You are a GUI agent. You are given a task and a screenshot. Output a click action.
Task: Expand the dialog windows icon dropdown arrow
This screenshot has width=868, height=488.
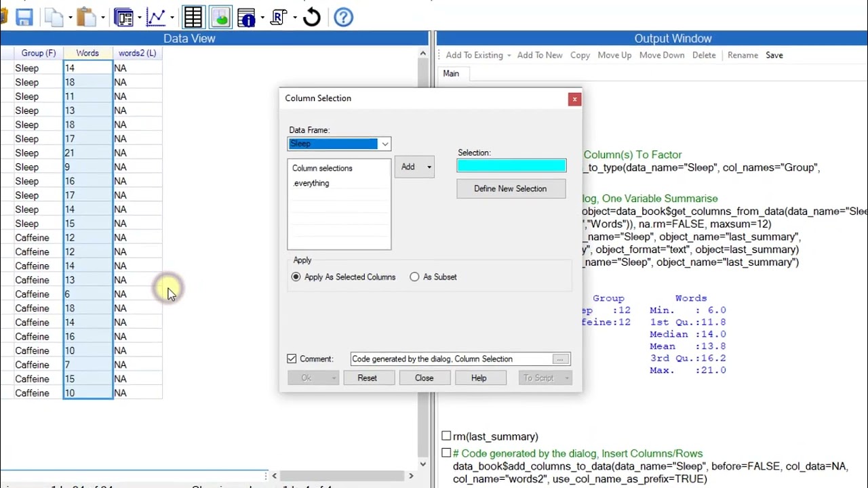point(139,18)
